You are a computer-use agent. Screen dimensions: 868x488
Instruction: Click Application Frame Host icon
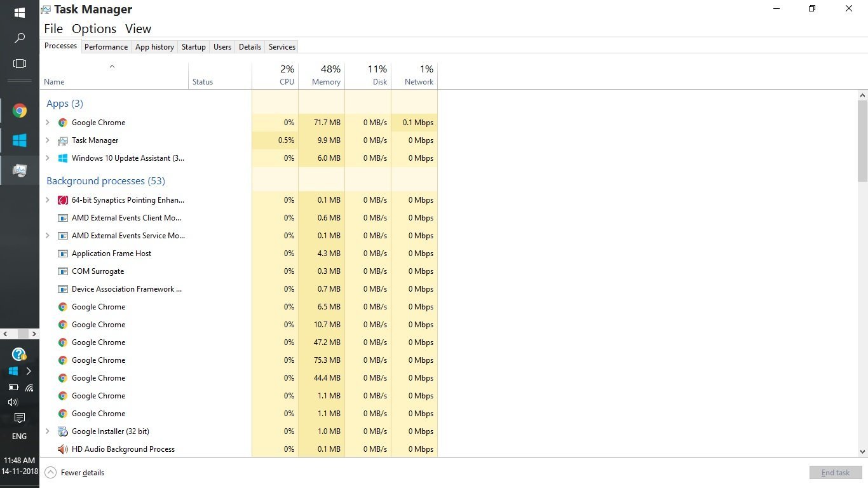(x=63, y=254)
